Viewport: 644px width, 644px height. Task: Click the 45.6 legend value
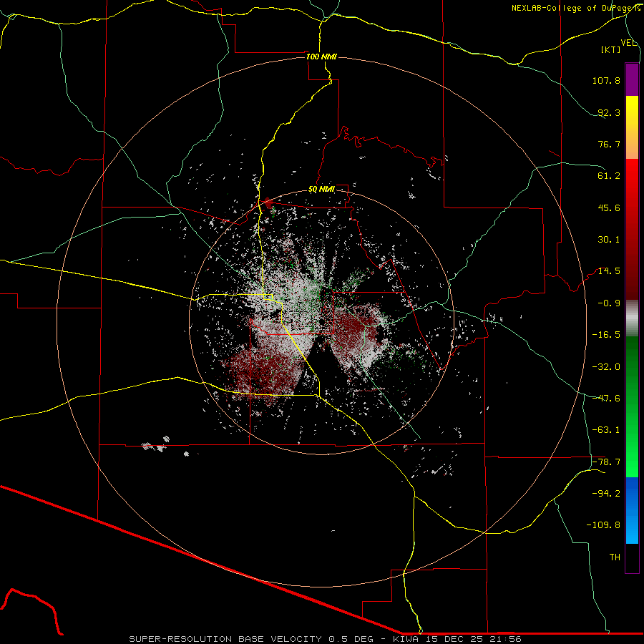click(609, 208)
